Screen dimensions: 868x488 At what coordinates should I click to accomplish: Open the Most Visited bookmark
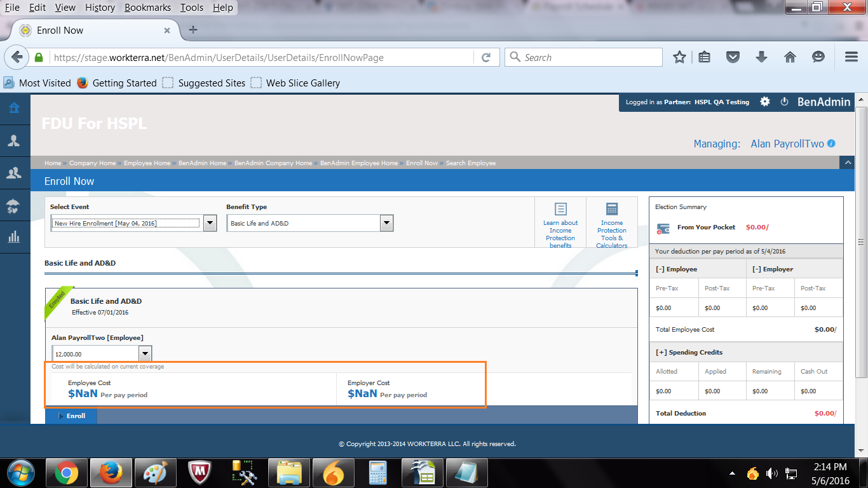tap(37, 83)
